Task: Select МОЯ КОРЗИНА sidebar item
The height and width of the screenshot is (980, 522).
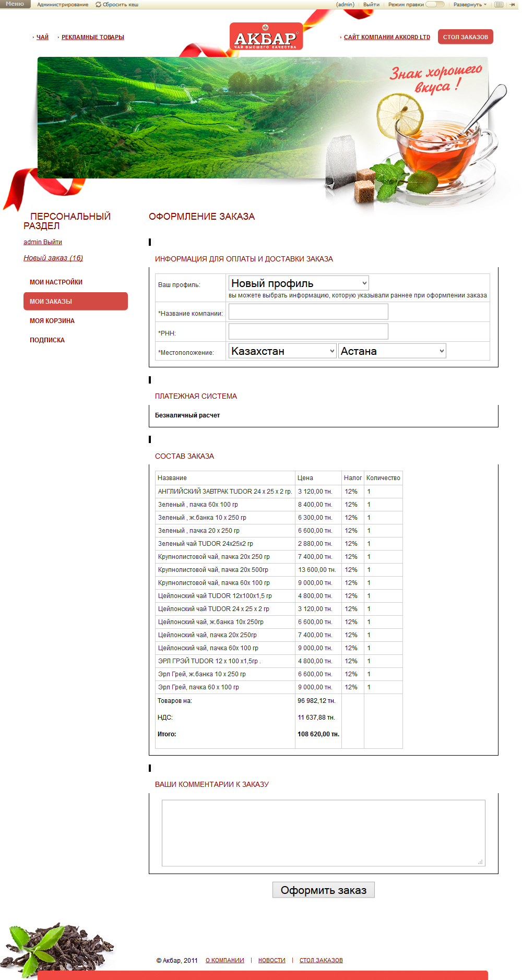Action: pyautogui.click(x=52, y=321)
